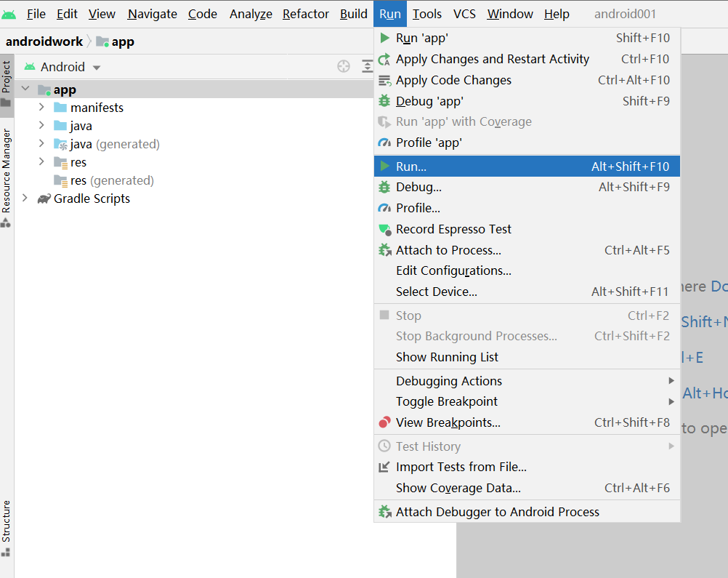Click the Attach to Process bug icon

pyautogui.click(x=385, y=250)
